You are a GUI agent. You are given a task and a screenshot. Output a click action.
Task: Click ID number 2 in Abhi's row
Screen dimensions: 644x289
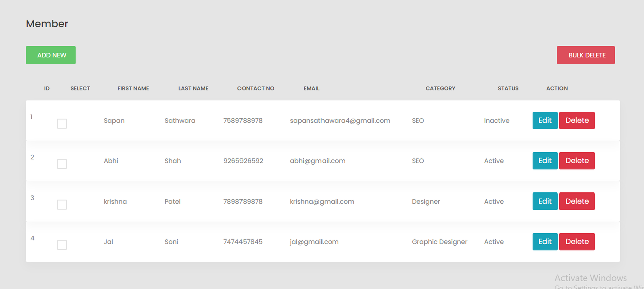pos(32,157)
